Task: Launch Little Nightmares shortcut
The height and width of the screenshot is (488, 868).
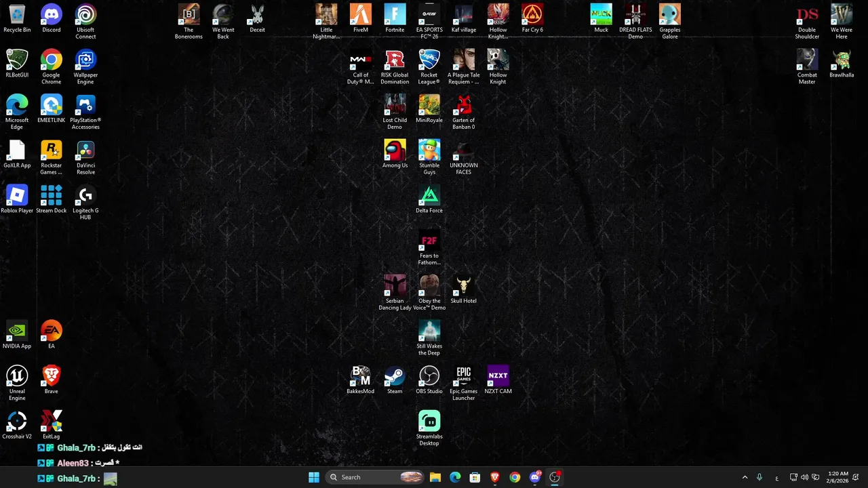Action: (x=326, y=22)
